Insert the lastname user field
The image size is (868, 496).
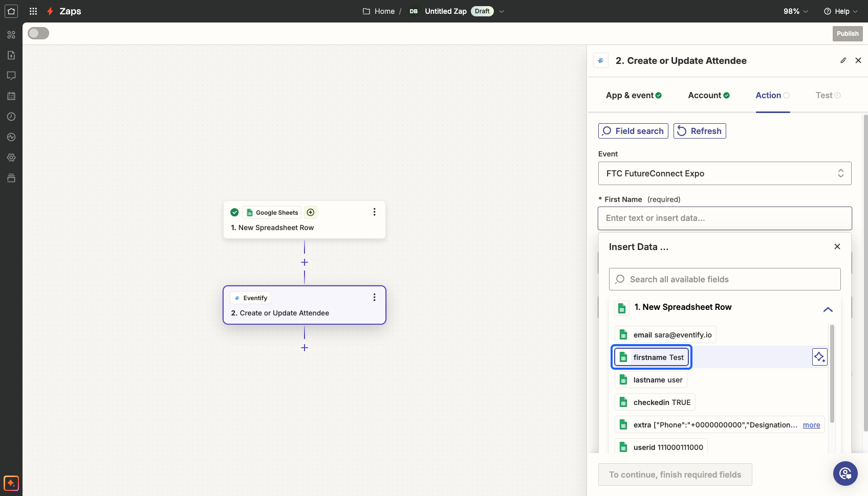tap(651, 380)
